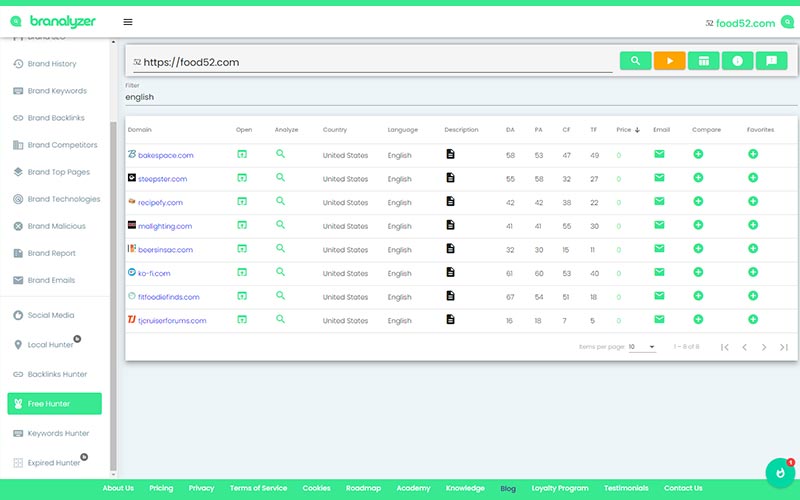Viewport: 800px width, 500px height.
Task: Open Brand Report in sidebar
Action: click(x=52, y=253)
